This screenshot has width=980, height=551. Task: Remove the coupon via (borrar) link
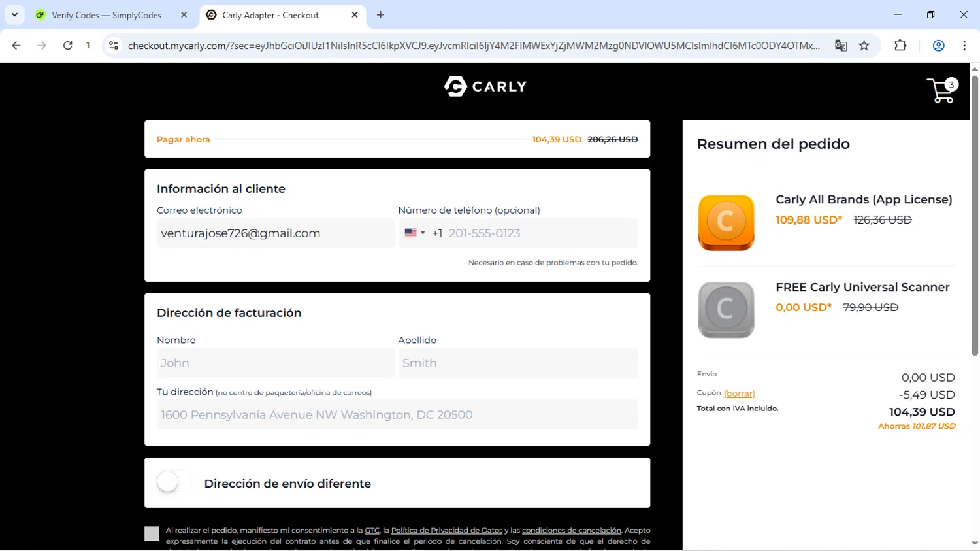click(740, 393)
